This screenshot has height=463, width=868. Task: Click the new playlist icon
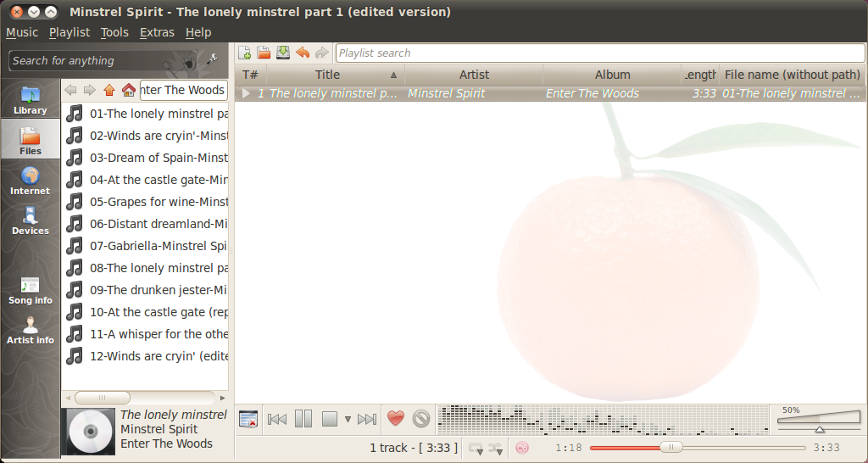click(x=245, y=53)
